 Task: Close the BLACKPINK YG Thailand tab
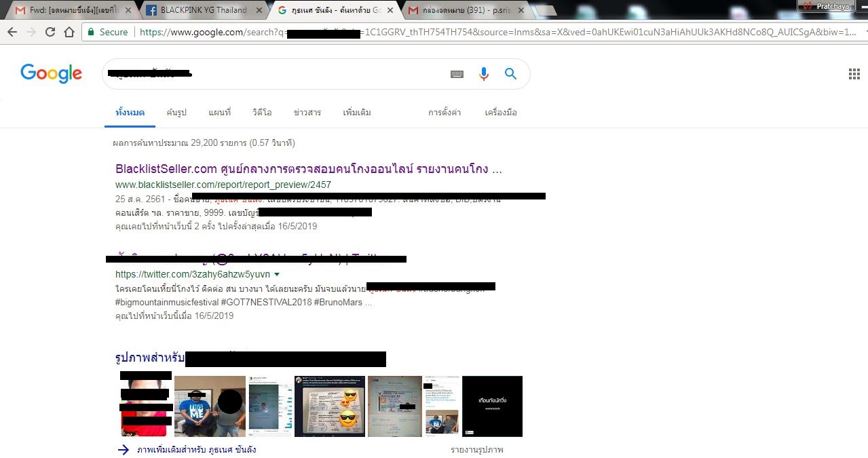[260, 10]
